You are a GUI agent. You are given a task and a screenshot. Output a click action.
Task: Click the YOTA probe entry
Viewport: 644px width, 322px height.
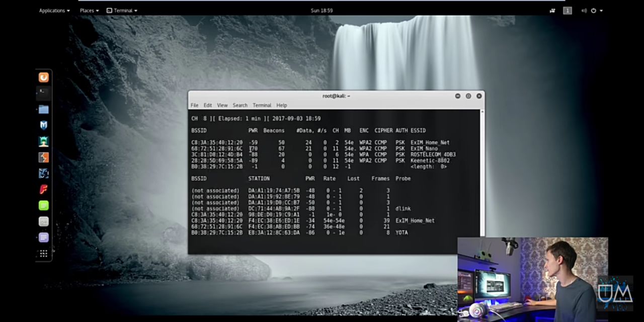pyautogui.click(x=401, y=233)
